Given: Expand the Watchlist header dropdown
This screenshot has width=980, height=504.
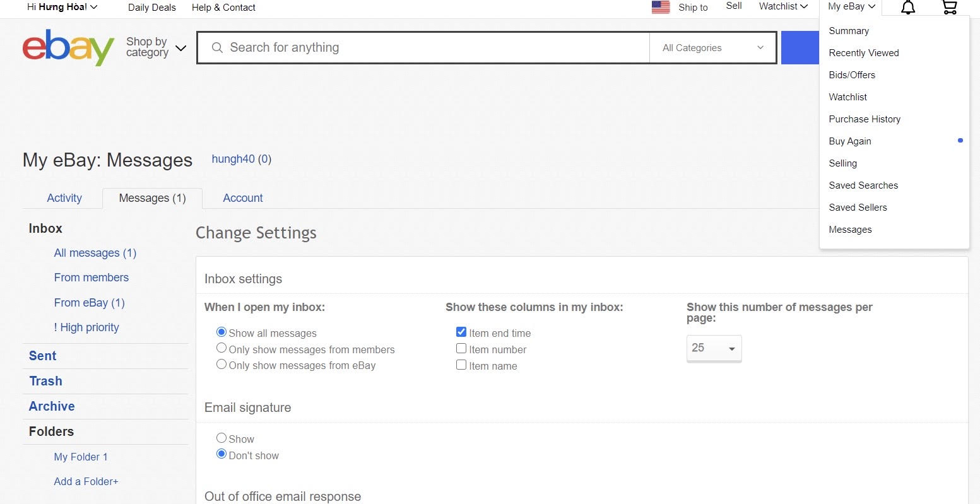Looking at the screenshot, I should pyautogui.click(x=783, y=6).
